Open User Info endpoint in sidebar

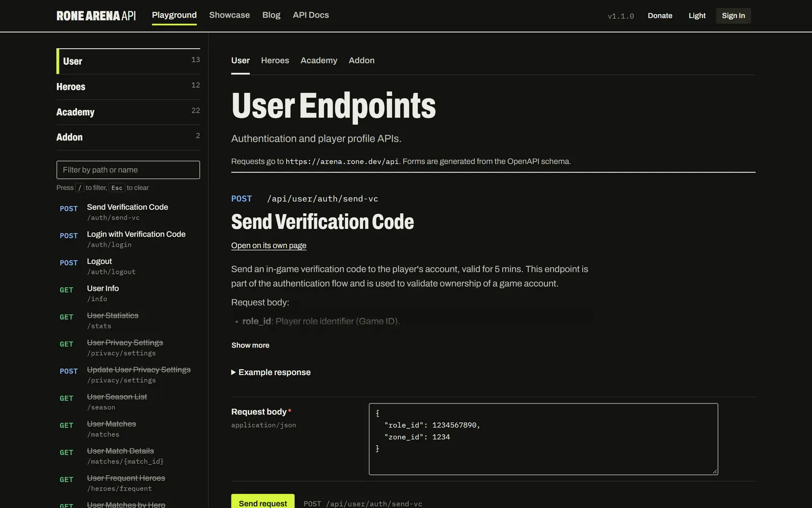(128, 293)
